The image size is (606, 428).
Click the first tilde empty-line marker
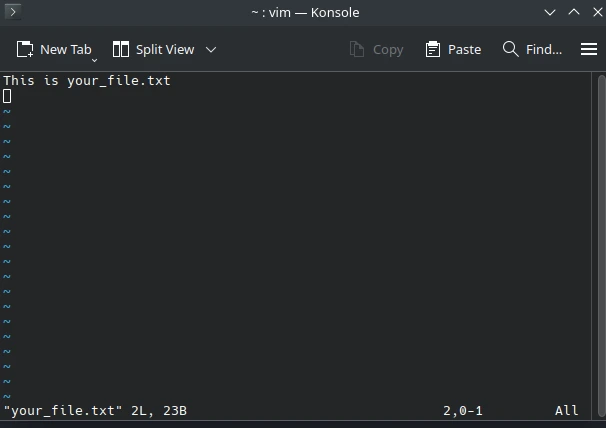pyautogui.click(x=7, y=111)
